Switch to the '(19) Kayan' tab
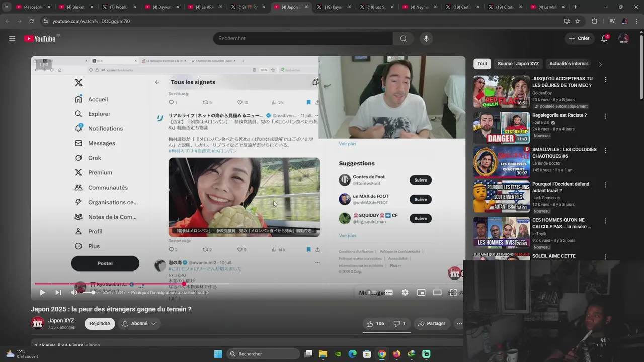This screenshot has height=362, width=644. point(334,7)
